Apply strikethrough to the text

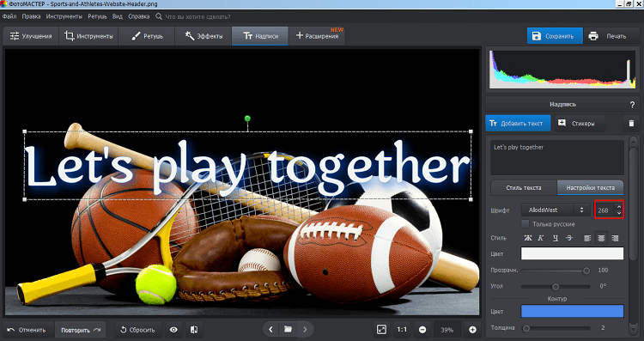568,238
